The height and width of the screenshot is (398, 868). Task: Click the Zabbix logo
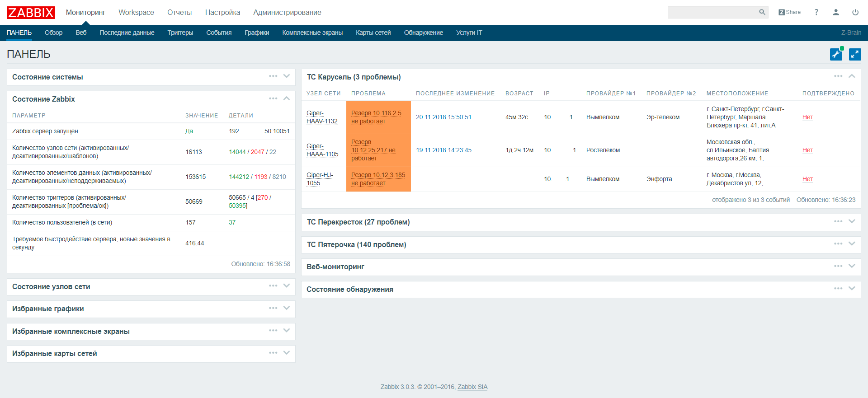[31, 13]
